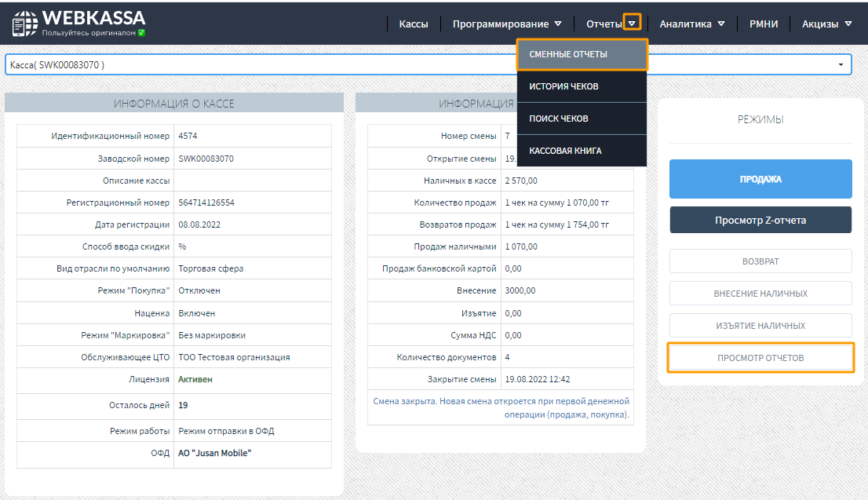Click registration date 08.08.2022
The height and width of the screenshot is (500, 868).
point(199,224)
